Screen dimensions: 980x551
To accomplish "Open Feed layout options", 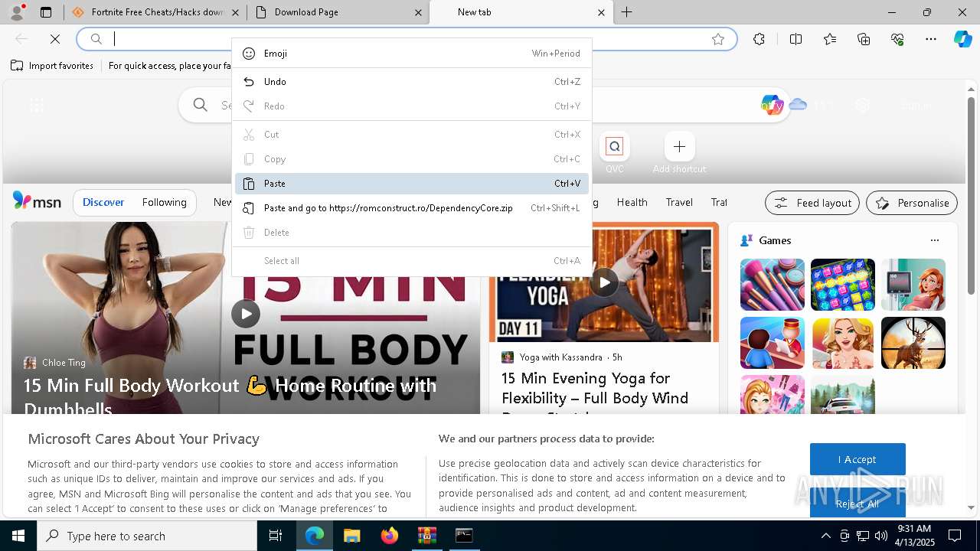I will [812, 203].
